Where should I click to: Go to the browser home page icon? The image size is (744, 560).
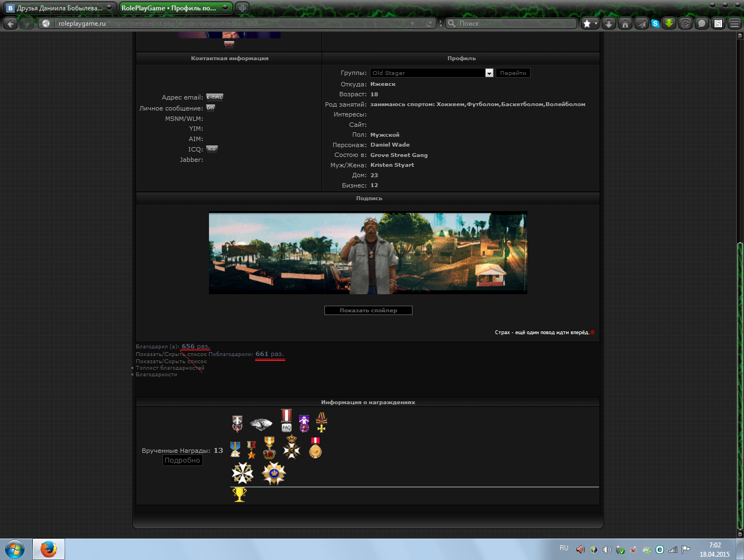coord(625,23)
